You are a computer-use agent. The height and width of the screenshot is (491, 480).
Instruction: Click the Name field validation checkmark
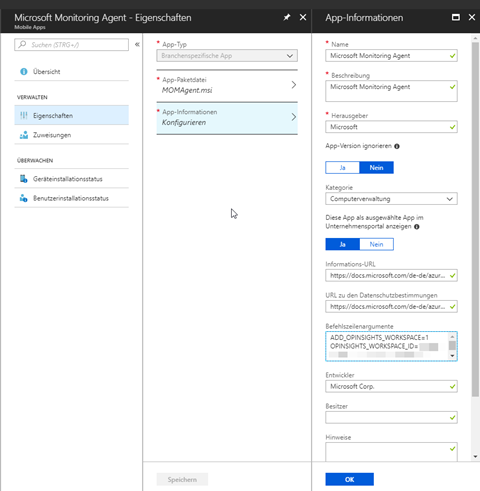tap(452, 56)
